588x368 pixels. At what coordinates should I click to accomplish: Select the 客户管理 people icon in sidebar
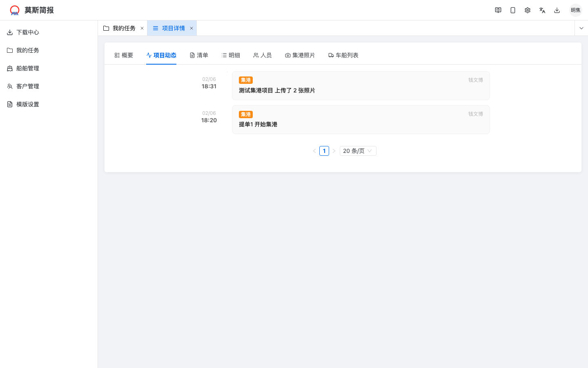click(x=9, y=86)
